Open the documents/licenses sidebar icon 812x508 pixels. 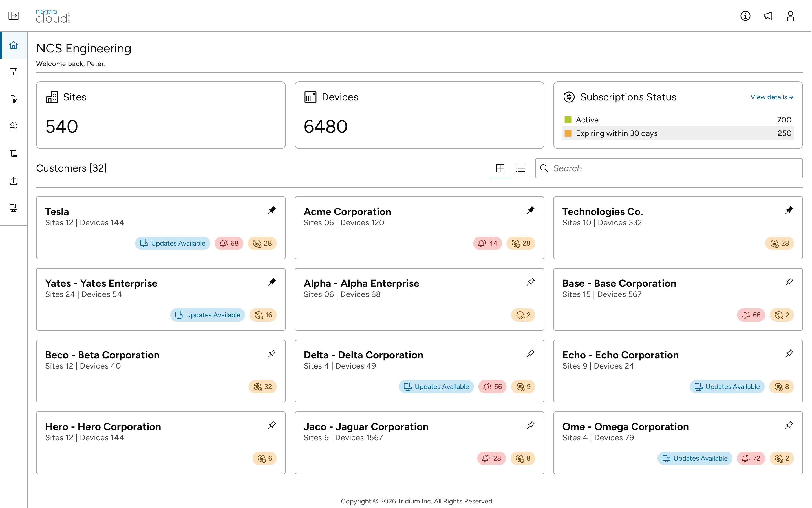(14, 99)
